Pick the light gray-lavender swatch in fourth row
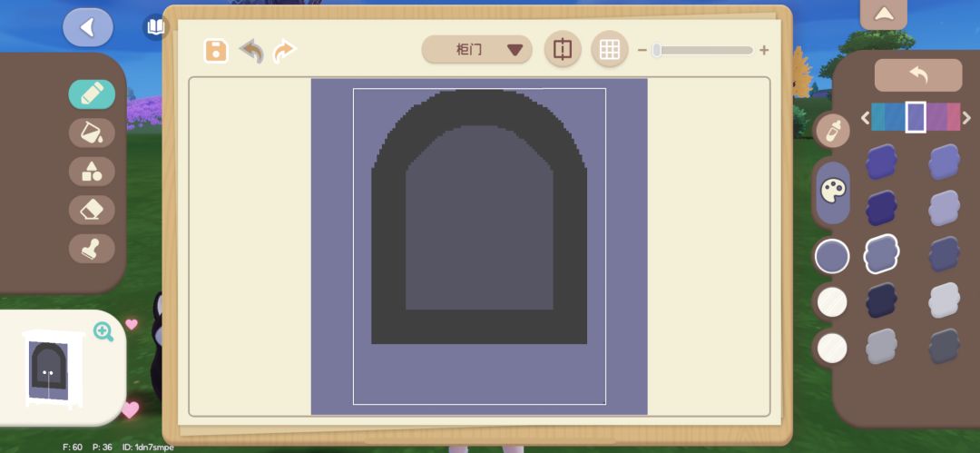 944,301
